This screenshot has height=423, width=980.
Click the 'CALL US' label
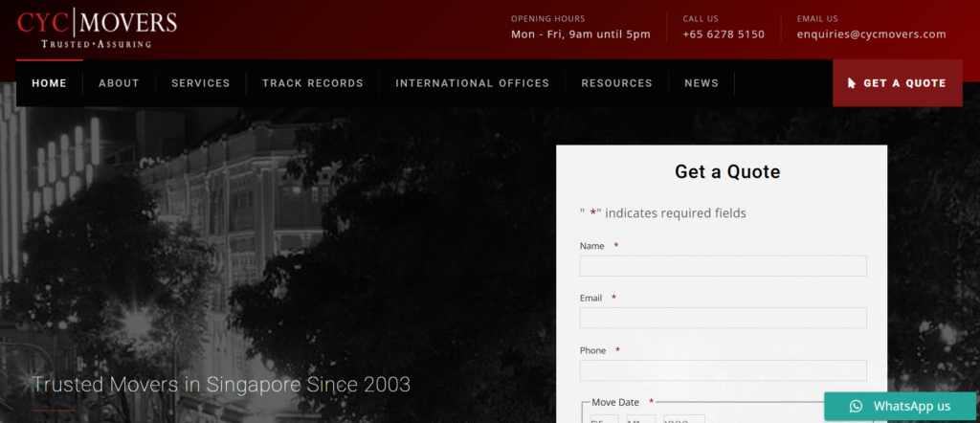tap(701, 19)
